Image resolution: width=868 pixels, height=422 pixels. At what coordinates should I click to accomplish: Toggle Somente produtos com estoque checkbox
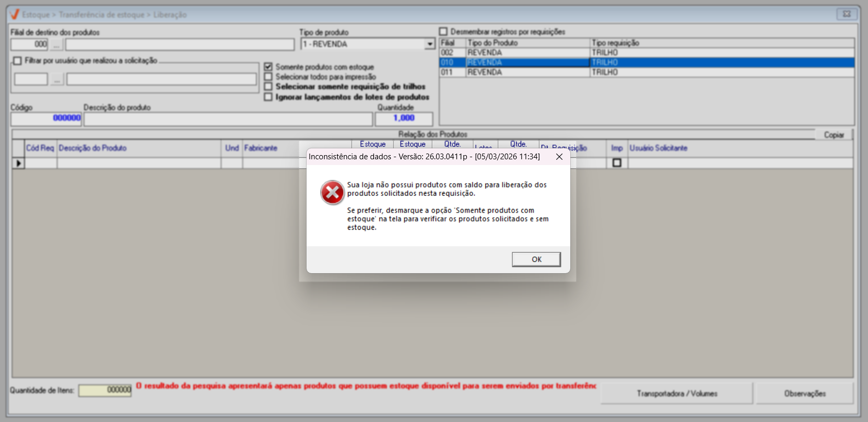tap(268, 67)
